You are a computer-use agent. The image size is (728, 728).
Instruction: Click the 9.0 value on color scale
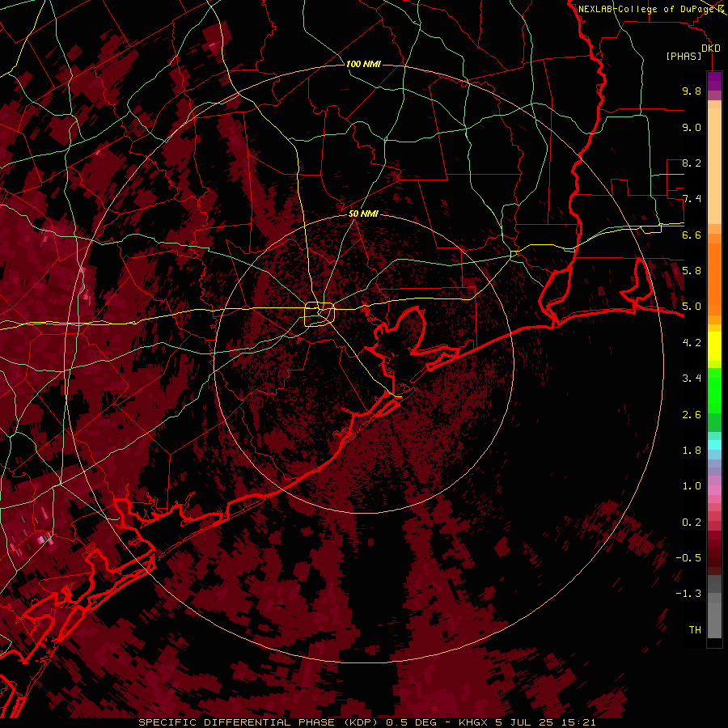click(692, 127)
